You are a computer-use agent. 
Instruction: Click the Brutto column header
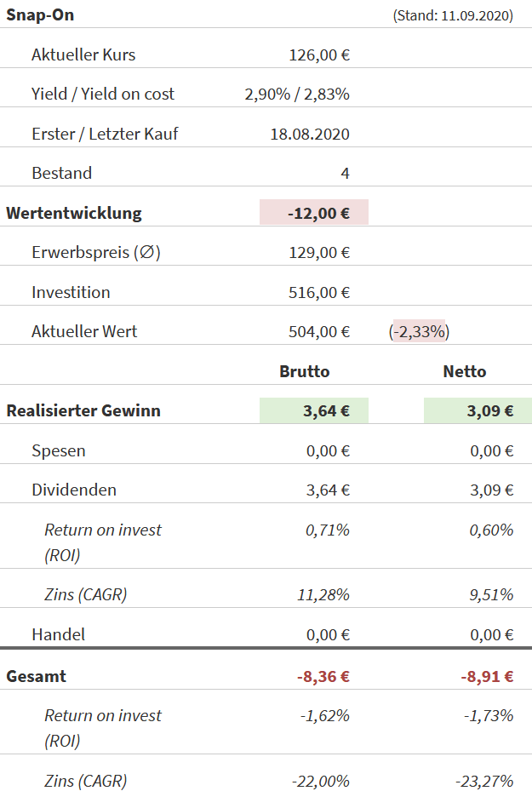(x=305, y=371)
